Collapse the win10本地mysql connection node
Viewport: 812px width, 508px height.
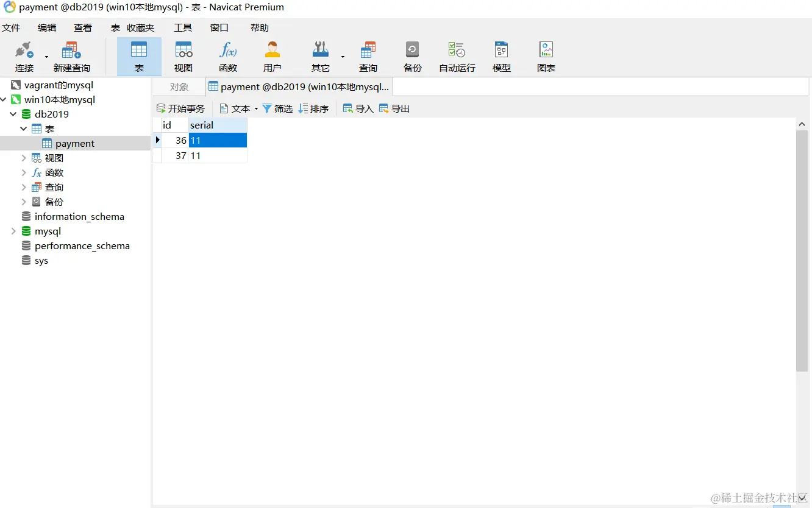pos(4,99)
